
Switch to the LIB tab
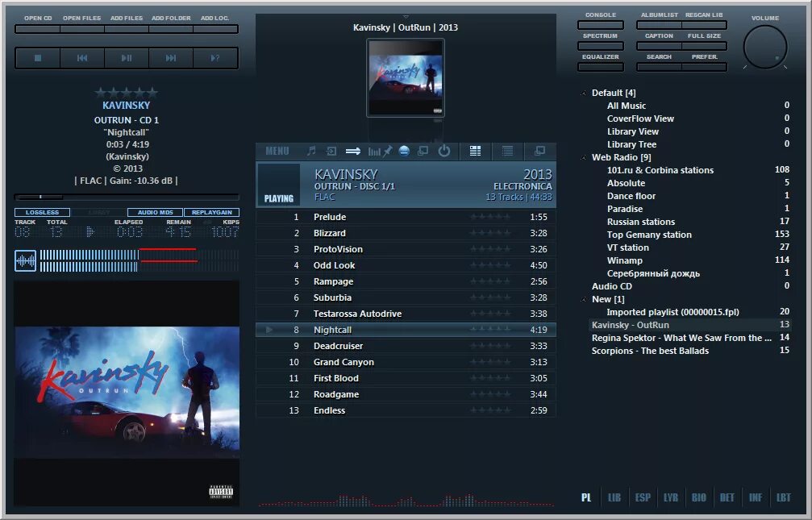[614, 497]
